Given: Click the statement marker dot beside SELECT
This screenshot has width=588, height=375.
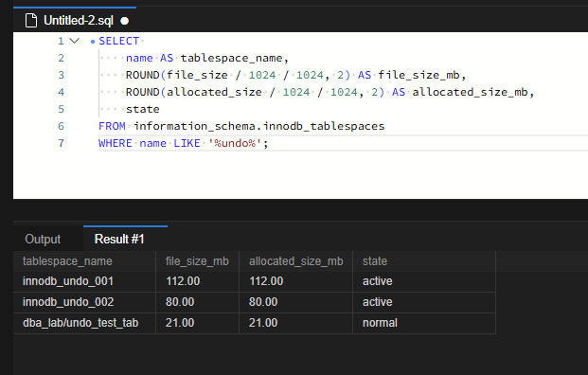Looking at the screenshot, I should click(x=93, y=42).
